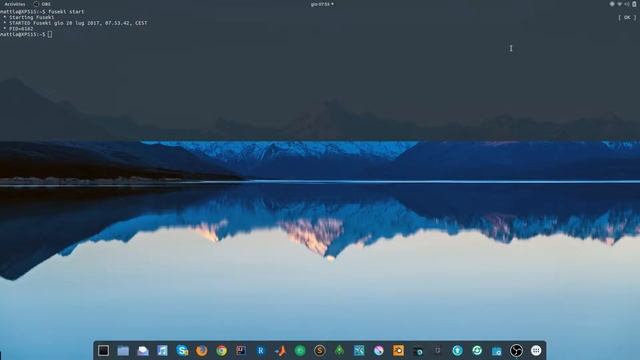Open the Activities overview

pyautogui.click(x=15, y=4)
